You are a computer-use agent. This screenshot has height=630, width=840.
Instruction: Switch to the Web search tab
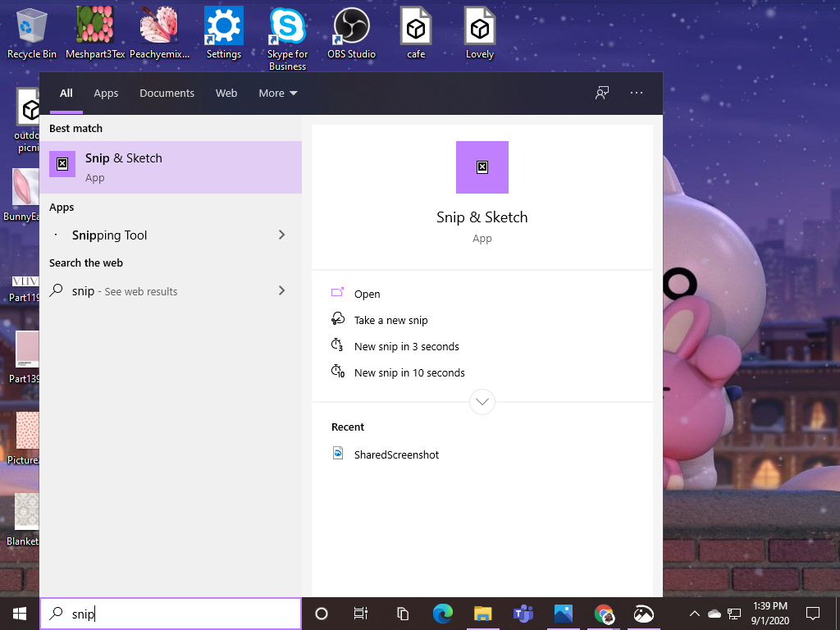(226, 94)
